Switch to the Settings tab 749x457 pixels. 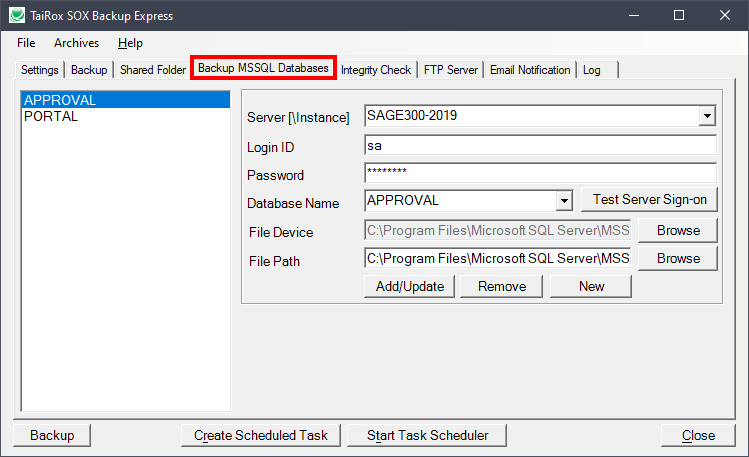coord(40,70)
